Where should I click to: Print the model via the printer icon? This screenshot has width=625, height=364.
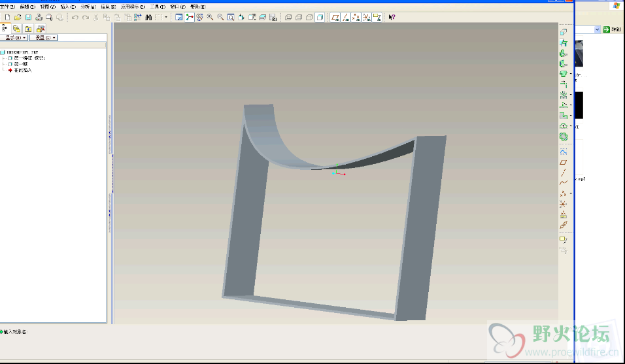tap(39, 17)
